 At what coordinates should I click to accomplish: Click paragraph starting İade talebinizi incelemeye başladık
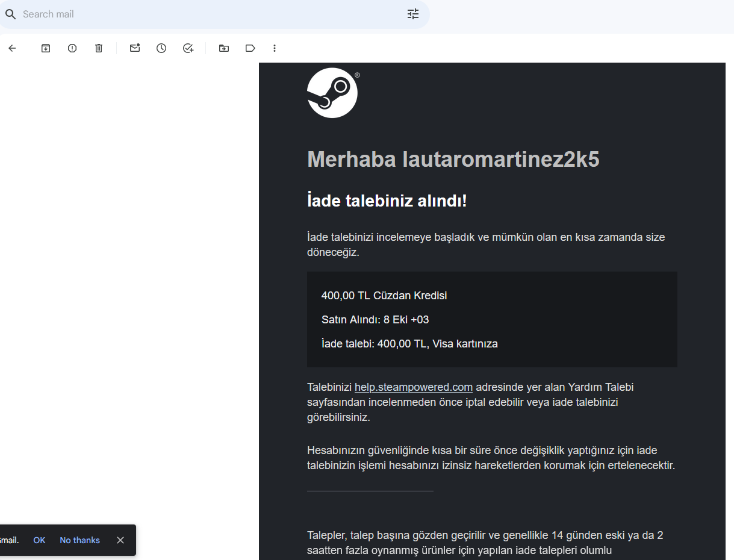(x=486, y=244)
